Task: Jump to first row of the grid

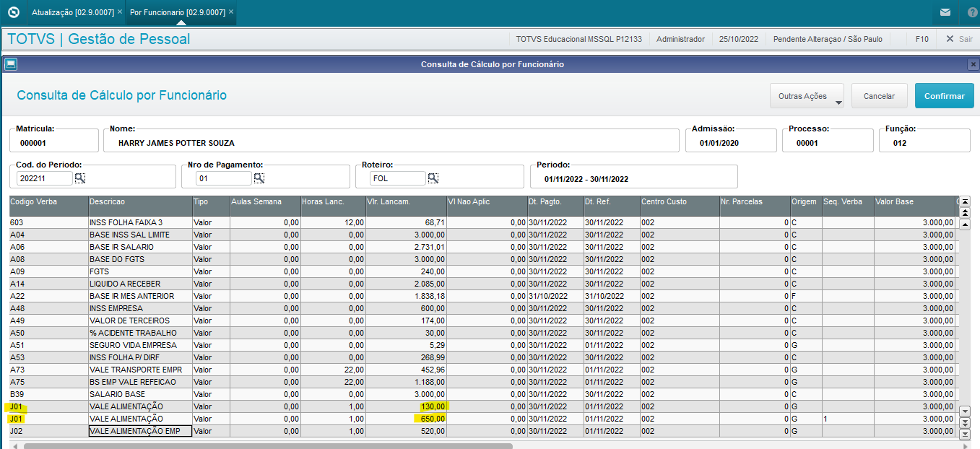Action: coord(965,201)
